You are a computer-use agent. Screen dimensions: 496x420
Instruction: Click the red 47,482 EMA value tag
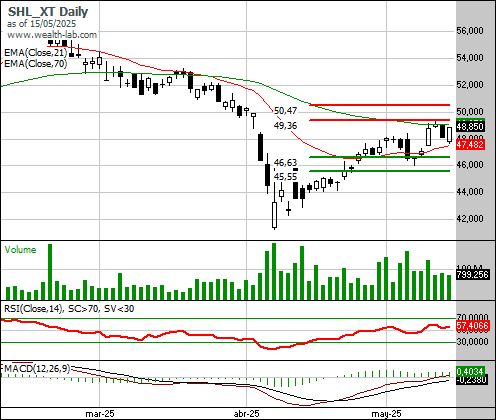tap(470, 145)
